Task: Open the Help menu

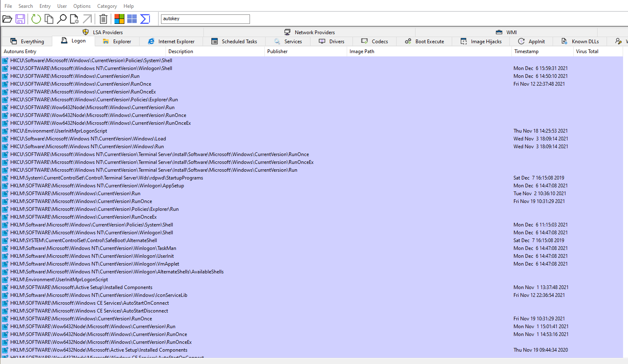Action: point(128,6)
